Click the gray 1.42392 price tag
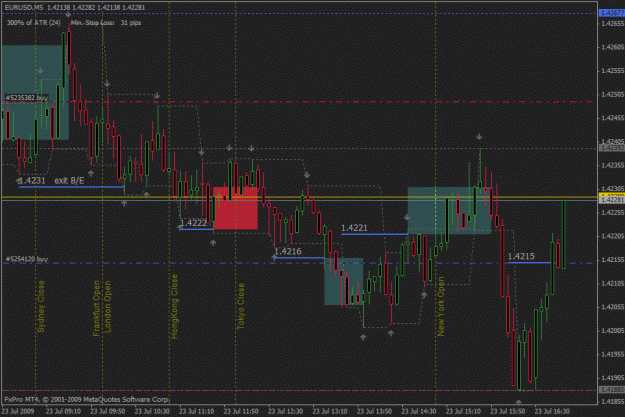This screenshot has width=625, height=417. [x=612, y=148]
